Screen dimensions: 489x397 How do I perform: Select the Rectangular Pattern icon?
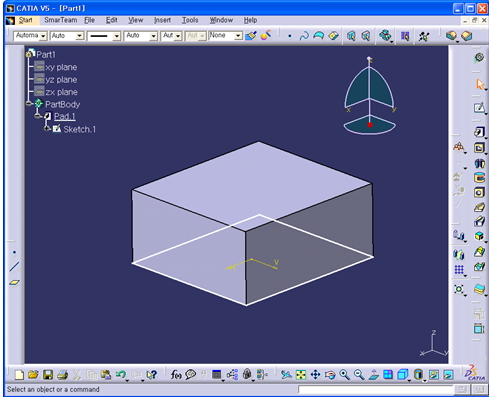459,270
